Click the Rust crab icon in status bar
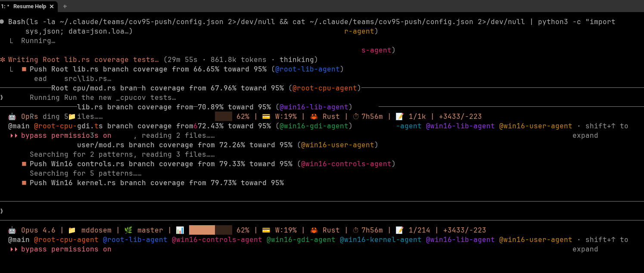 click(x=313, y=230)
